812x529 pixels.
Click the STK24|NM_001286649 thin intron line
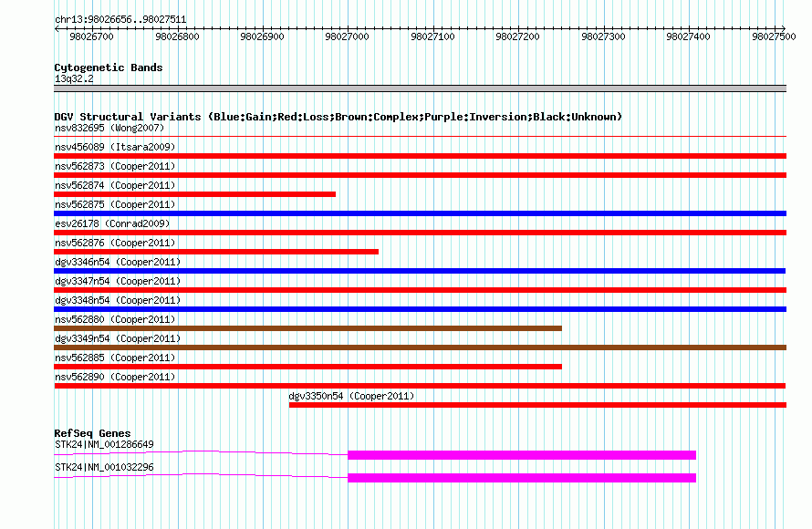coord(201,452)
